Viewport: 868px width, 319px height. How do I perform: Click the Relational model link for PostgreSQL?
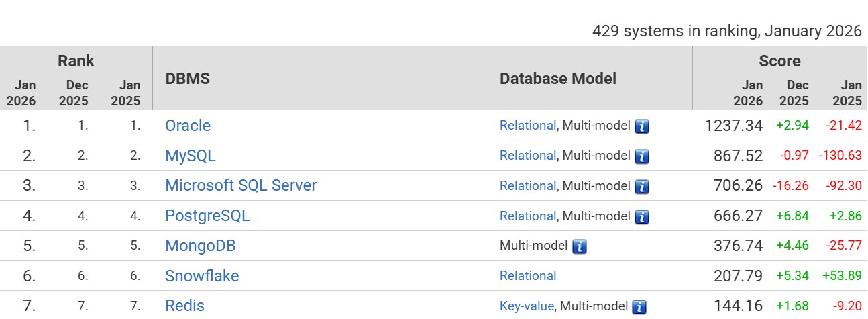[527, 216]
